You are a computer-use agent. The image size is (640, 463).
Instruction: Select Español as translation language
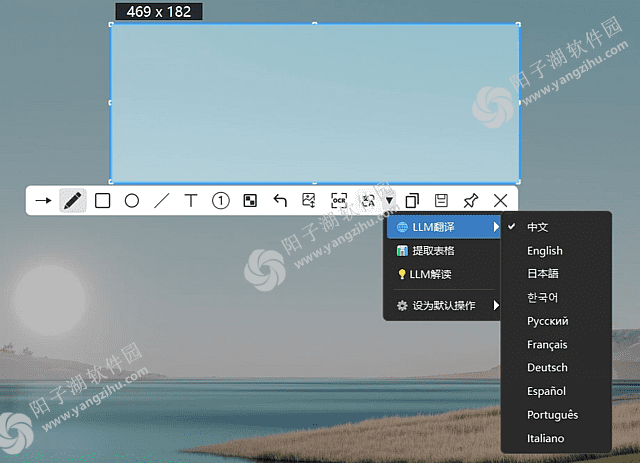pos(556,391)
